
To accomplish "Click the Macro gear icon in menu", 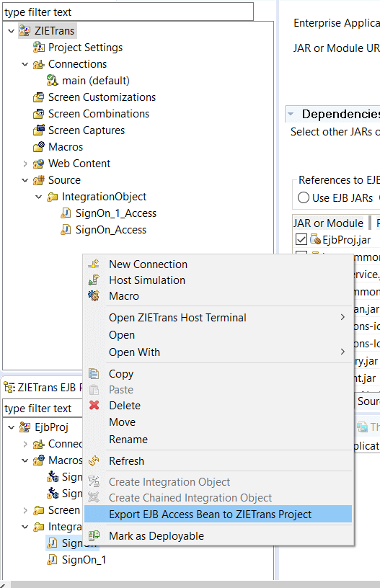I will (94, 296).
